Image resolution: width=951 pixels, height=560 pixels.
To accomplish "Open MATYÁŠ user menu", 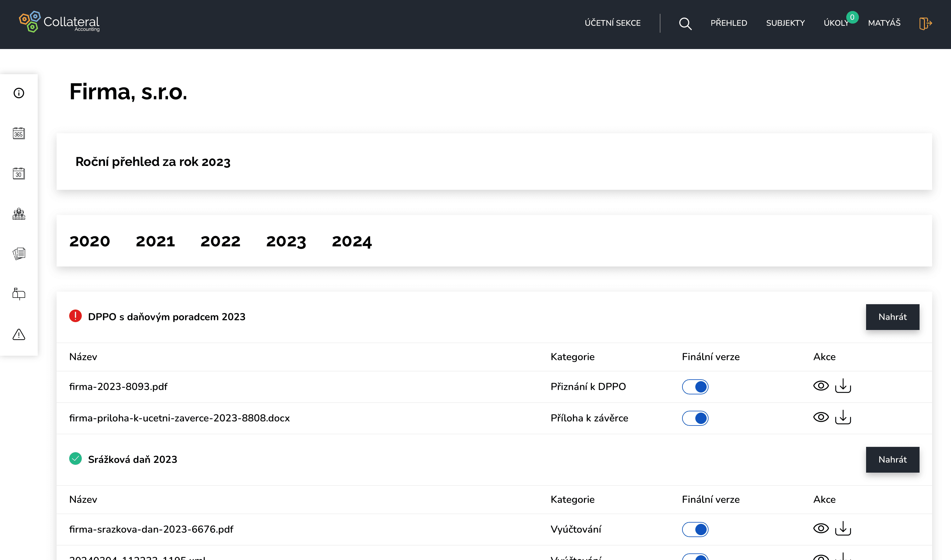I will click(884, 23).
